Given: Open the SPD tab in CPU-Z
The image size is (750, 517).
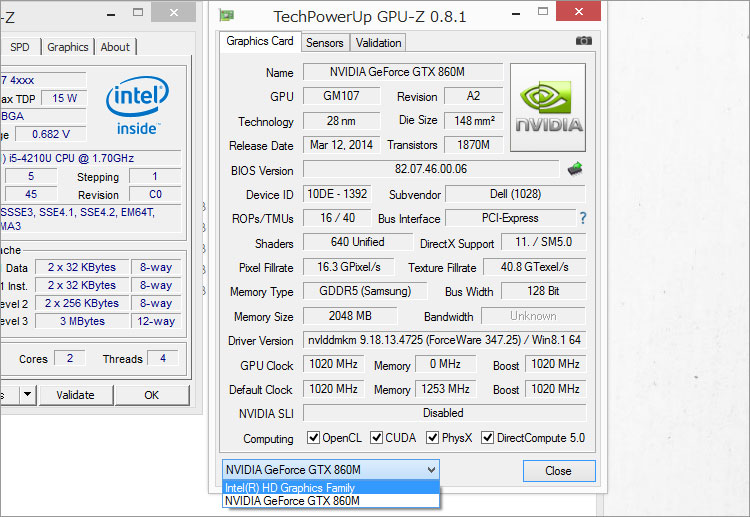Looking at the screenshot, I should point(20,47).
